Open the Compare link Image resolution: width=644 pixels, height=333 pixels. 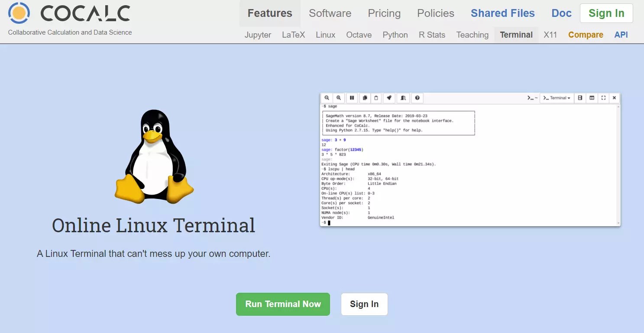[x=586, y=35]
